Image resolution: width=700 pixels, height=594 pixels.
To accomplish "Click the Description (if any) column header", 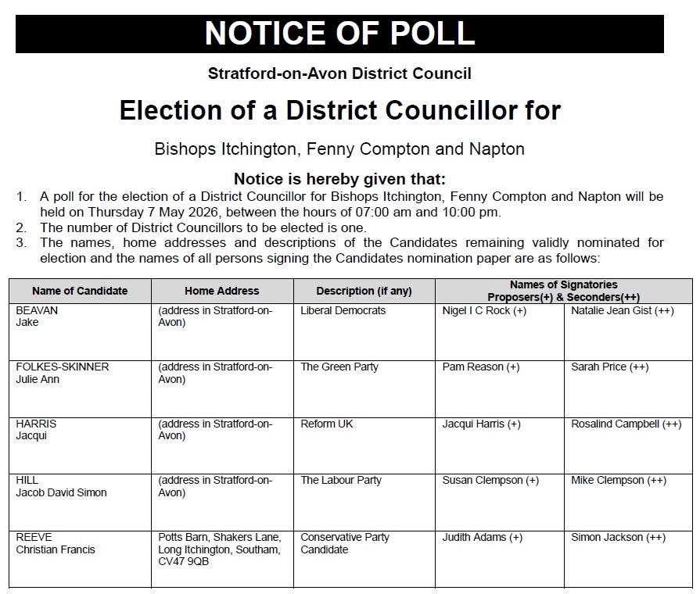I will click(x=364, y=291).
